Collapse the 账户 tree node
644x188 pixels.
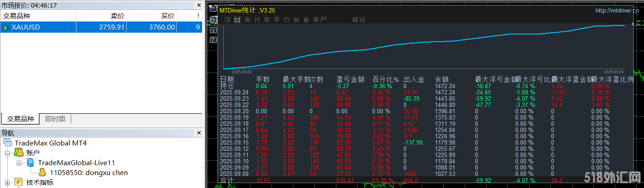coord(8,153)
